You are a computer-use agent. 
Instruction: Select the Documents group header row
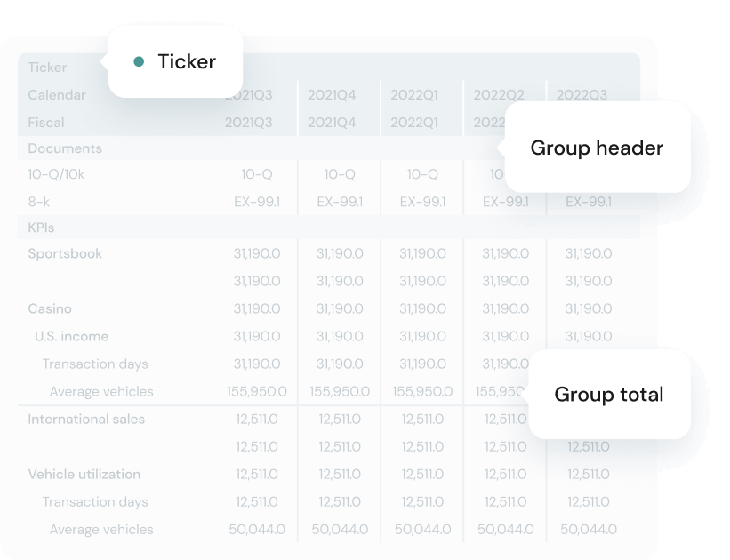click(x=65, y=148)
